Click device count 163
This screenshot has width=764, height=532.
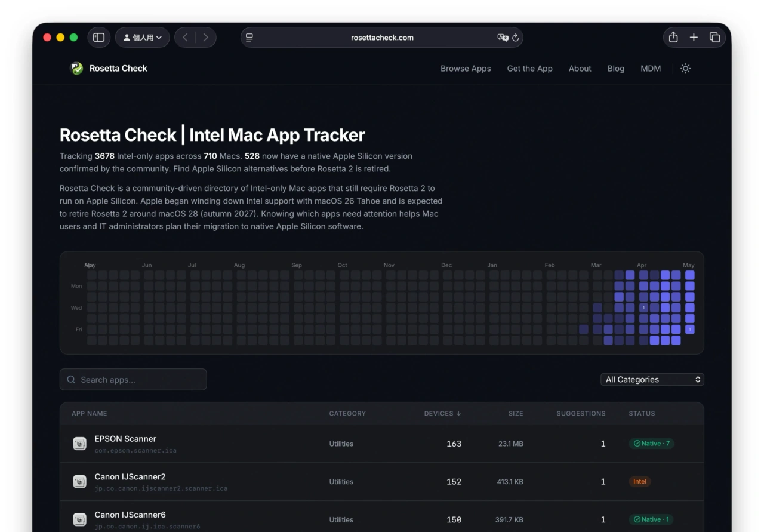point(454,444)
